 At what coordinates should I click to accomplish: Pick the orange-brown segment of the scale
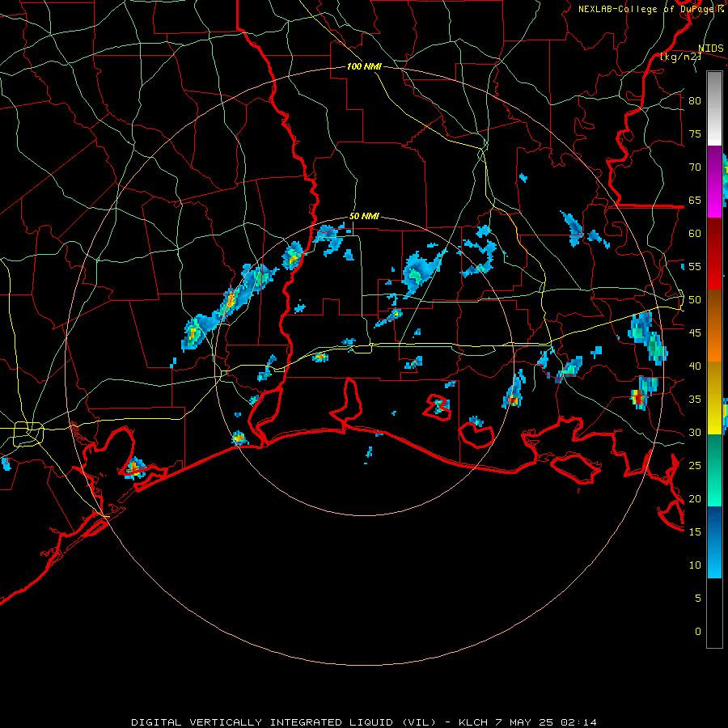tap(714, 325)
